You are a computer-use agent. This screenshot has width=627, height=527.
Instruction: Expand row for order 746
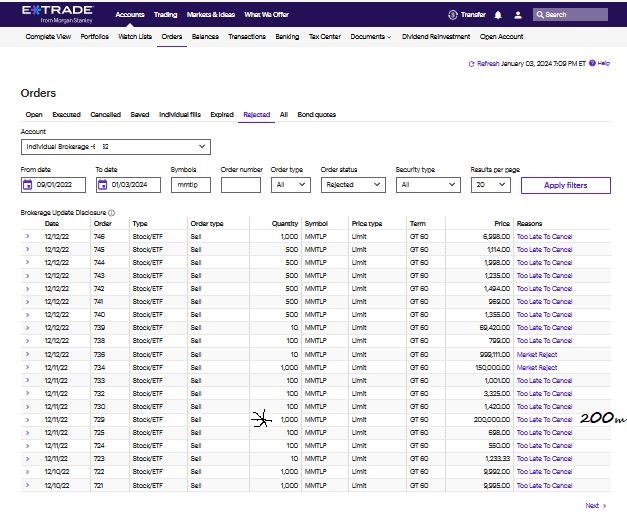point(27,236)
